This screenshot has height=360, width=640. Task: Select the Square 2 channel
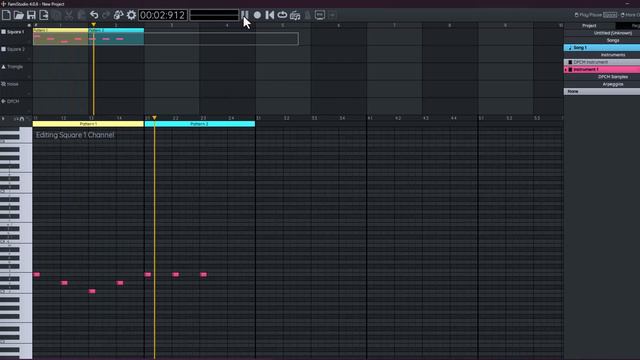click(x=16, y=49)
